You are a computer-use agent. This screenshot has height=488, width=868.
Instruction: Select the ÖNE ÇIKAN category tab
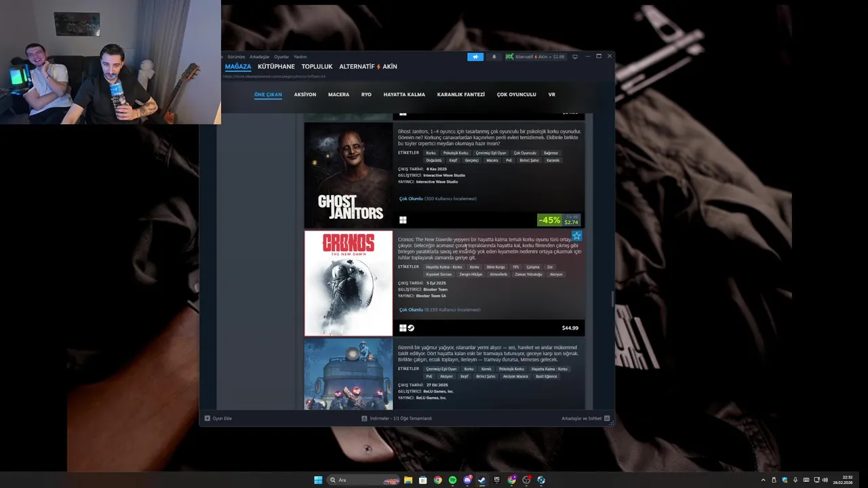(x=268, y=94)
